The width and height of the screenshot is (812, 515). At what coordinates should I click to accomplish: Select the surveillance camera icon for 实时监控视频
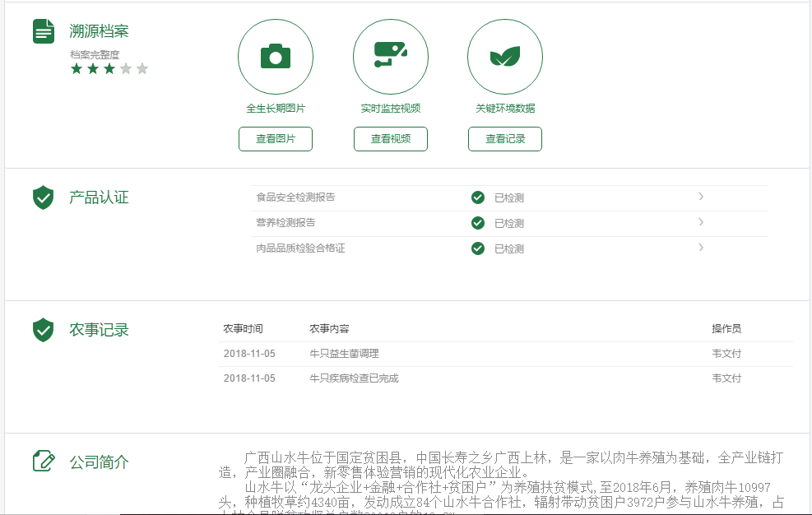[390, 56]
